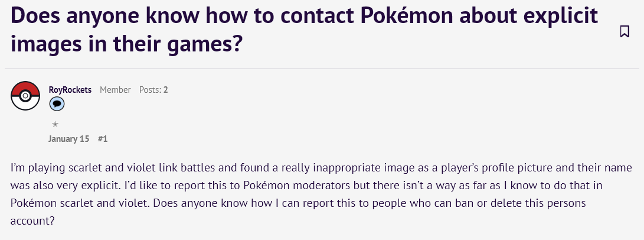Open the #1 post permalink

coord(103,138)
